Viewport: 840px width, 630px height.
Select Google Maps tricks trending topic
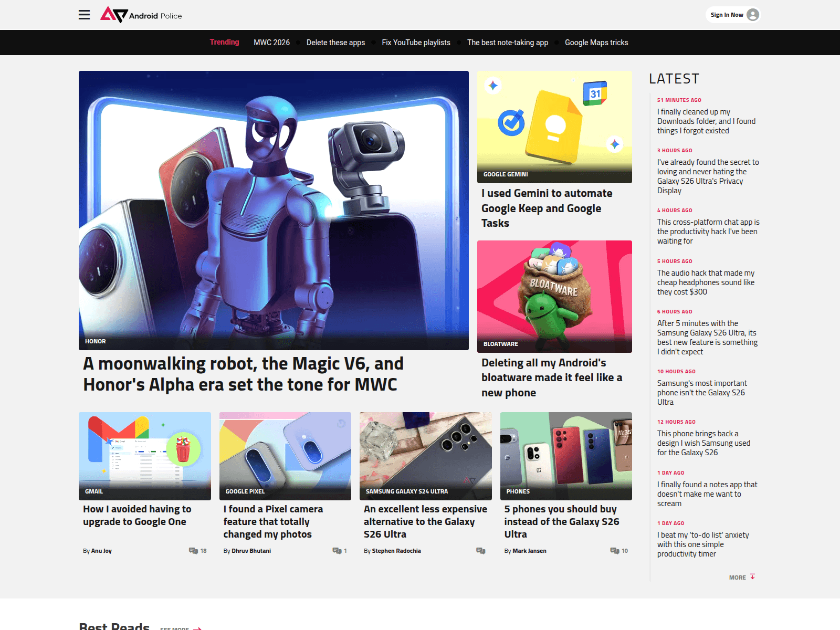pos(596,43)
